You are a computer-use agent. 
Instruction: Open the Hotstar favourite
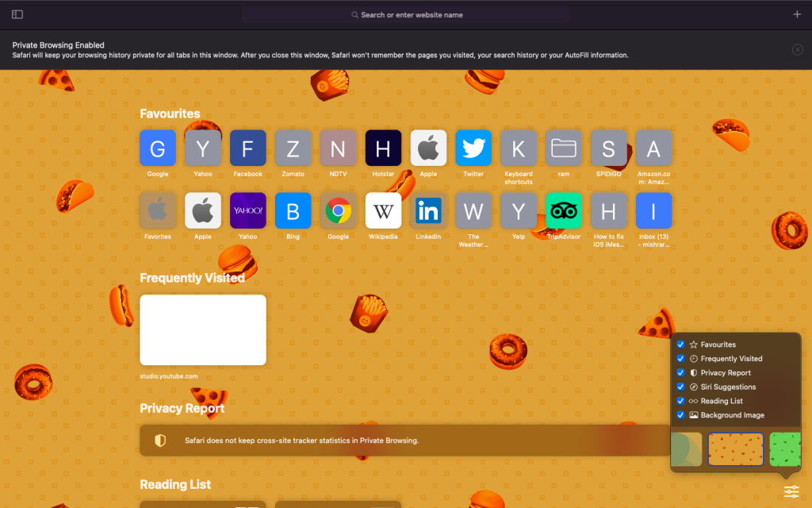click(x=383, y=148)
